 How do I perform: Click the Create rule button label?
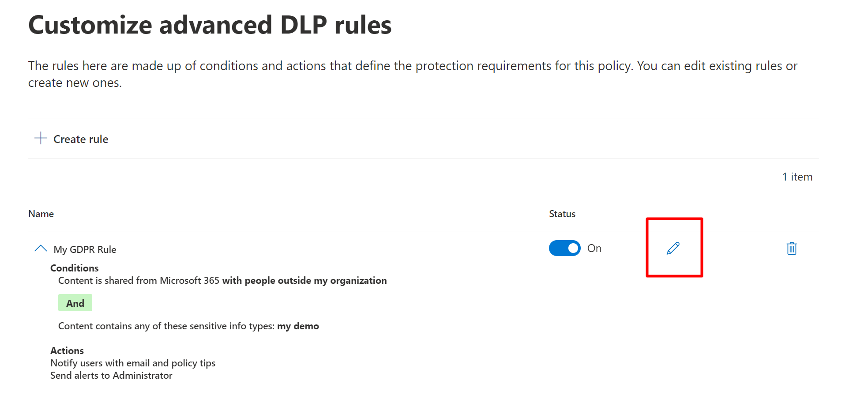click(x=81, y=139)
